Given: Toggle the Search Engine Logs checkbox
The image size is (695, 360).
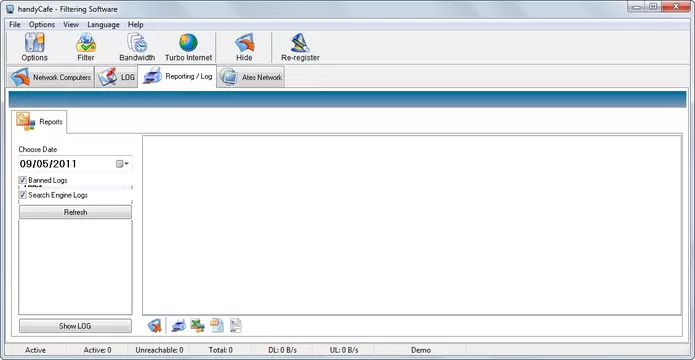Looking at the screenshot, I should tap(23, 195).
